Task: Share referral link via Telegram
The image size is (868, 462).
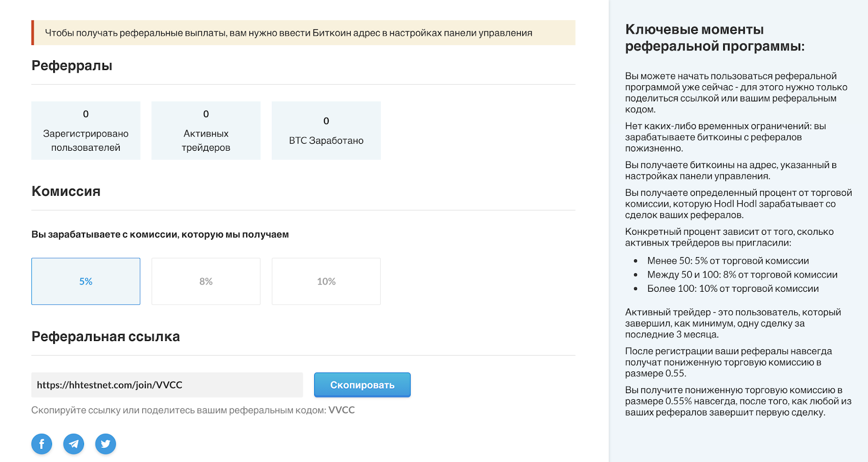Action: pyautogui.click(x=74, y=444)
